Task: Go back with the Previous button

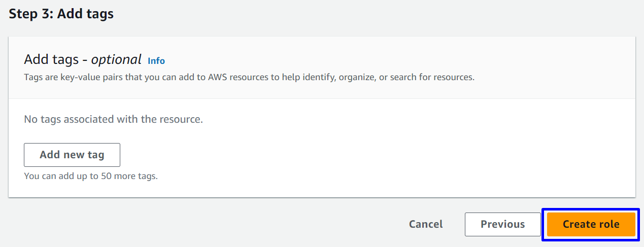Action: click(x=502, y=224)
